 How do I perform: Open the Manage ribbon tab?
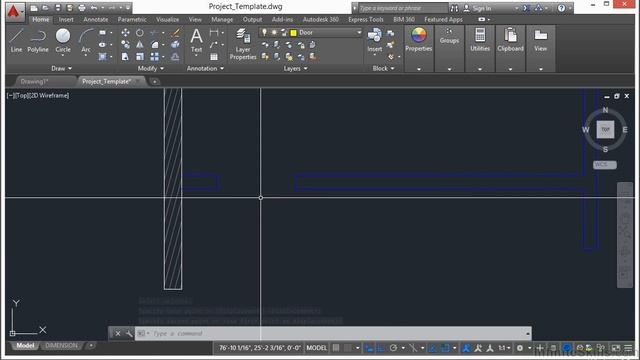222,19
